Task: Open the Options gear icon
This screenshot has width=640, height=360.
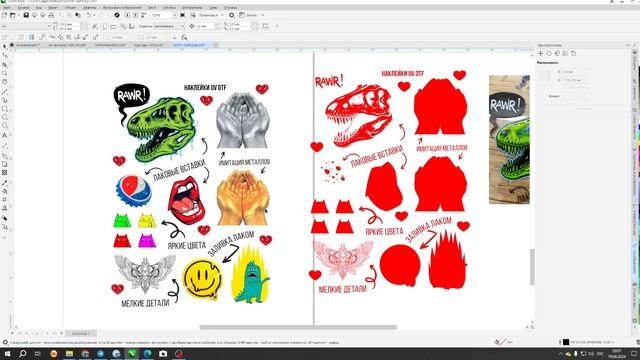Action: coord(231,15)
